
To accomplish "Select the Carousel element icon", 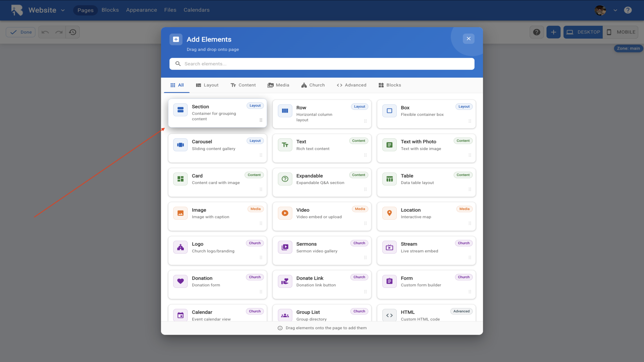I will pos(180,145).
